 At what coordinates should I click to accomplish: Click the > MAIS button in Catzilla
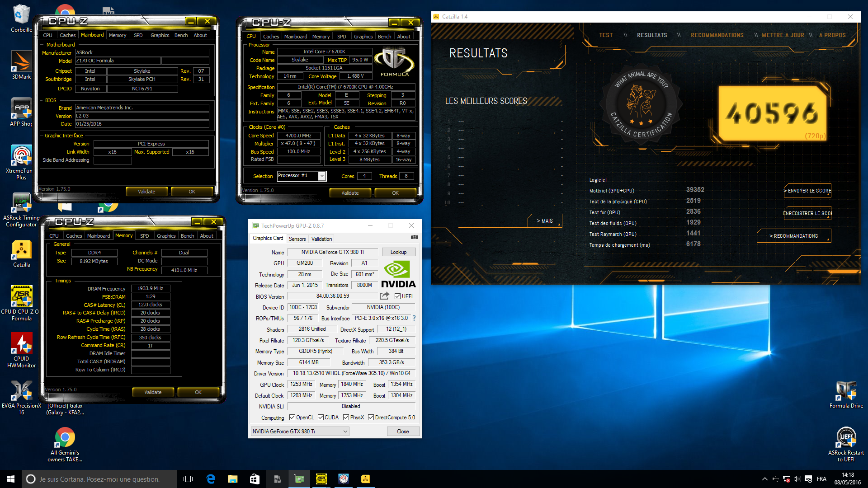pyautogui.click(x=545, y=221)
